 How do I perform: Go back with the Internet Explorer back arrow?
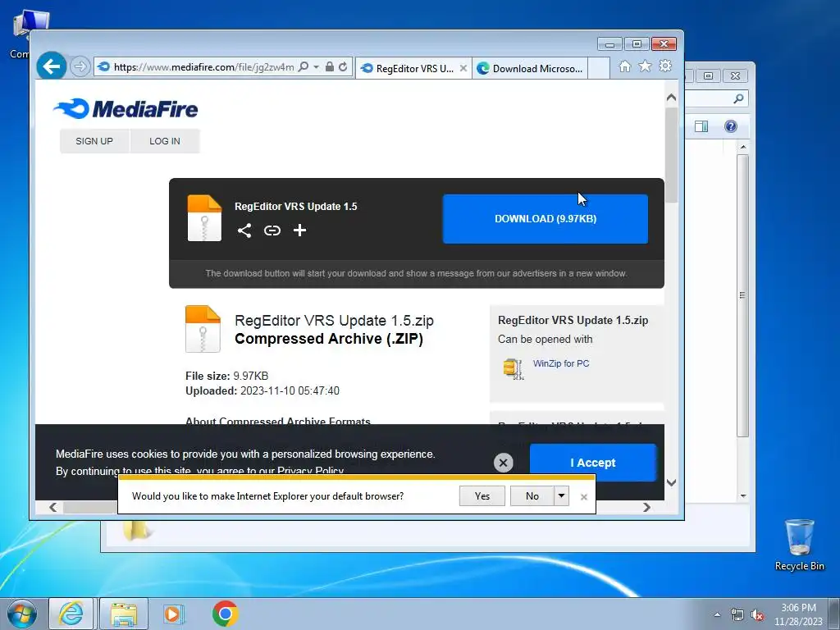pyautogui.click(x=52, y=66)
